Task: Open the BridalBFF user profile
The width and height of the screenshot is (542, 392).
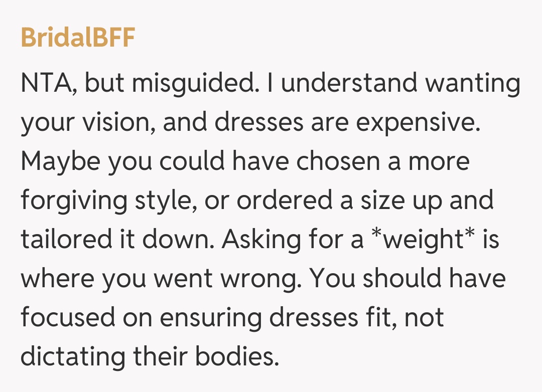Action: point(78,38)
